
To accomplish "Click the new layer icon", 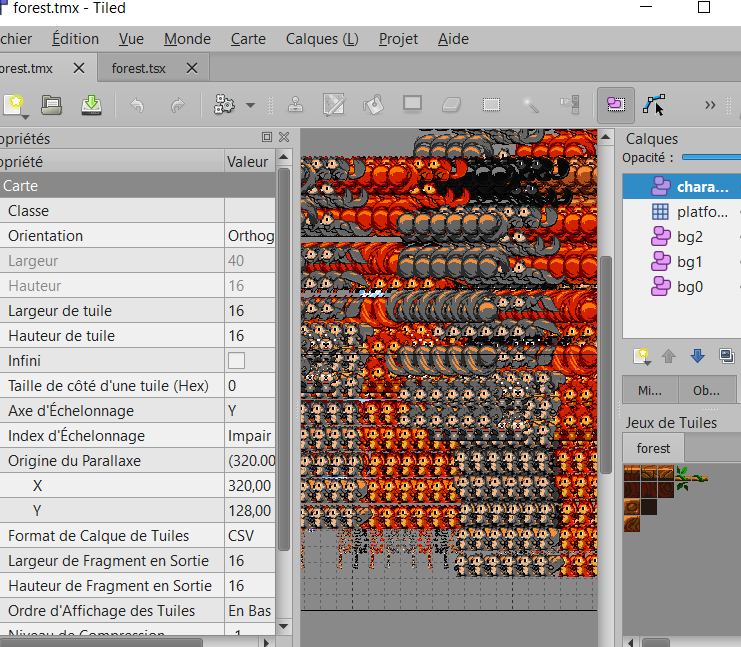I will tap(642, 356).
